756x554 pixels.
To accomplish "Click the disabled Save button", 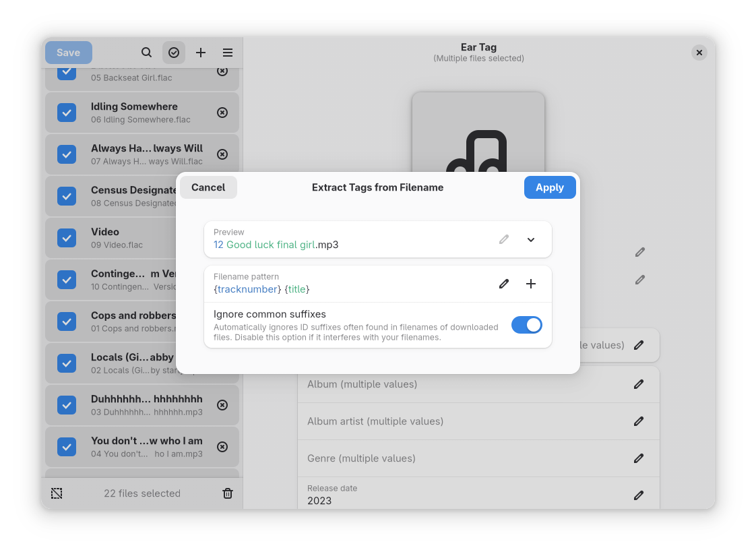I will tap(69, 53).
